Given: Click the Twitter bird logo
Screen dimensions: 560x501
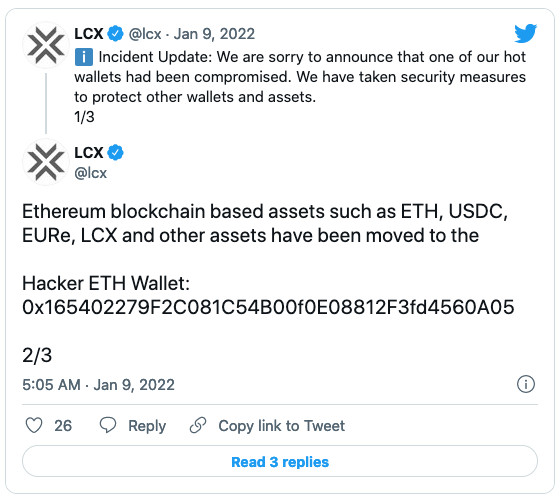Looking at the screenshot, I should [x=525, y=34].
